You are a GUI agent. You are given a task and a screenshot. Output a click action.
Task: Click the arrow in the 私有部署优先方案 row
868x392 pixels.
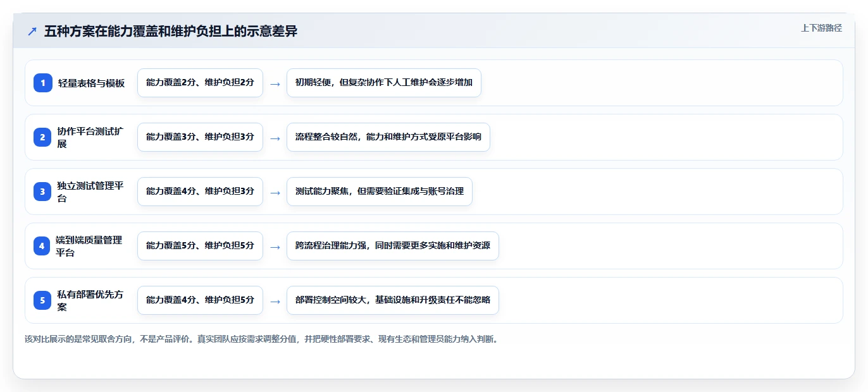tap(275, 301)
